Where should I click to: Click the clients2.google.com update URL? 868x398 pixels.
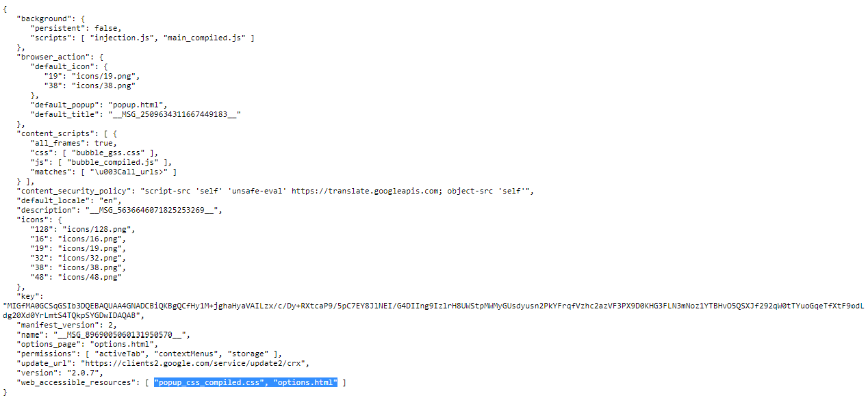(195, 363)
